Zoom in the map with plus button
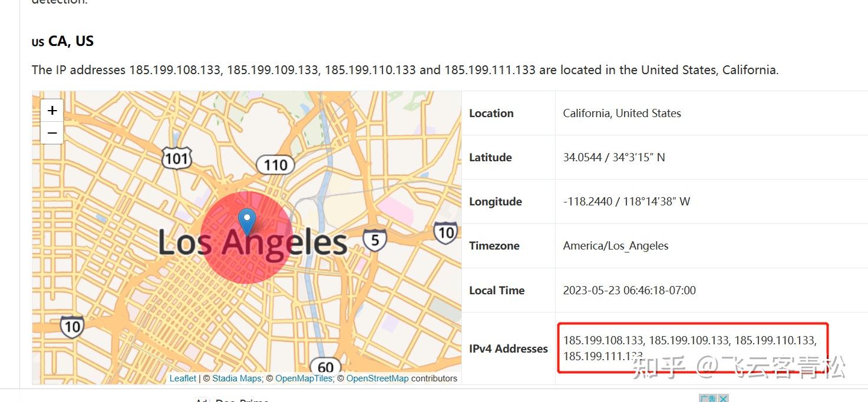The height and width of the screenshot is (402, 868). click(x=52, y=110)
